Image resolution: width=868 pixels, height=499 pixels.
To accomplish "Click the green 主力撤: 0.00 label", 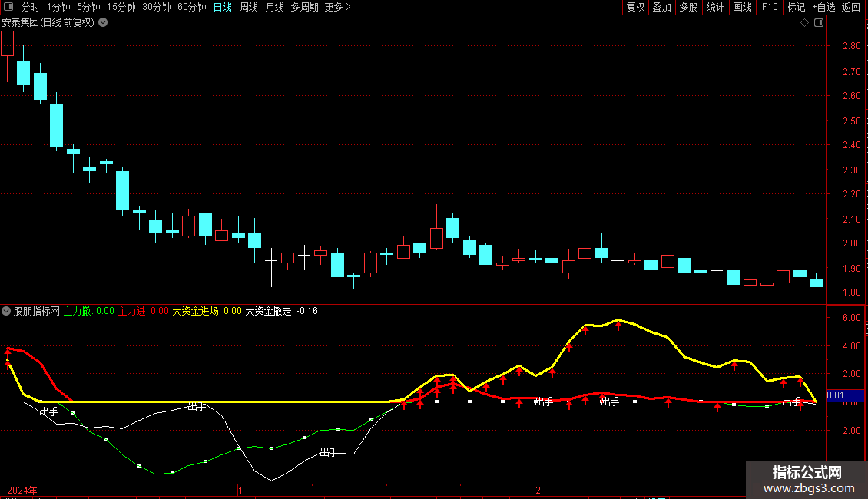I will coord(88,311).
